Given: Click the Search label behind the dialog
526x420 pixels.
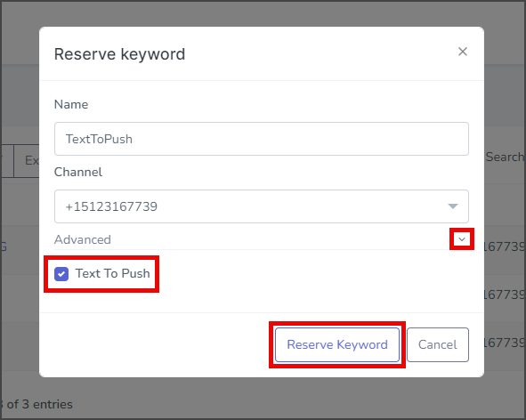Looking at the screenshot, I should pos(505,157).
